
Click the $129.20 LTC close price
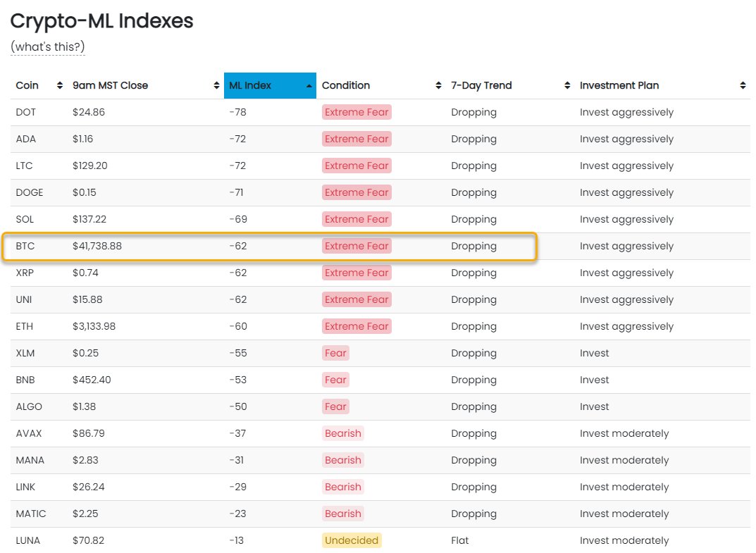pos(90,166)
